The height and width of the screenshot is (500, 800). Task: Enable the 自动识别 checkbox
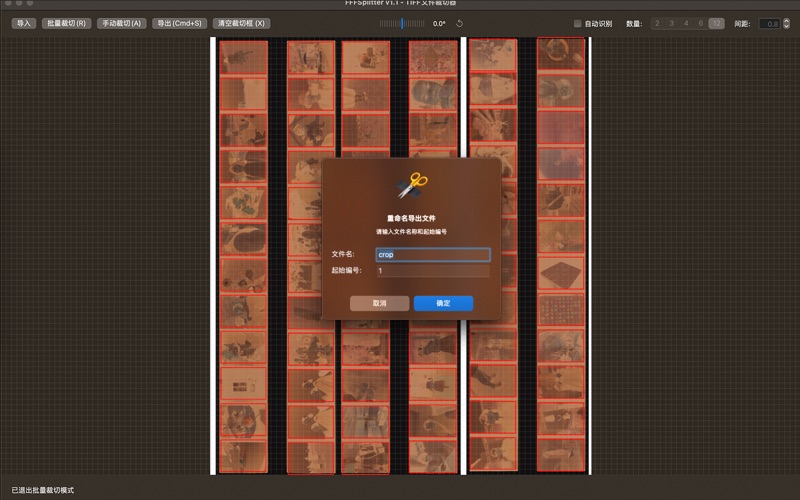[x=578, y=23]
